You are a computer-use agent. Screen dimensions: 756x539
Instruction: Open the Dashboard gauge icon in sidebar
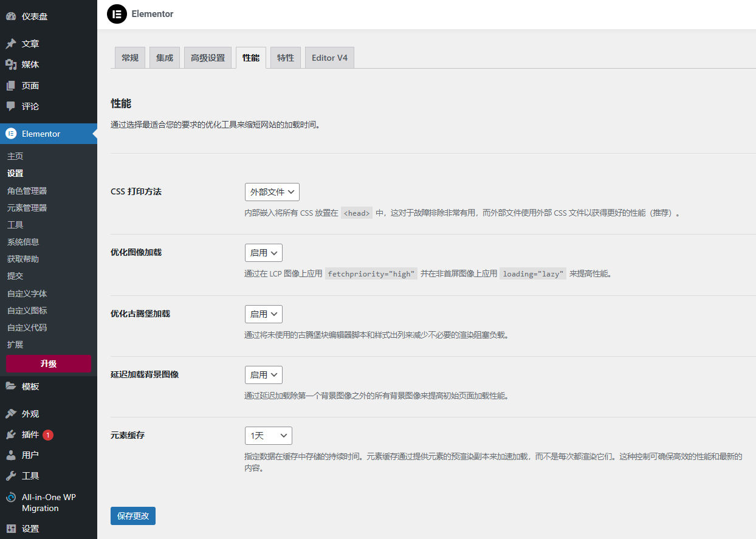11,16
